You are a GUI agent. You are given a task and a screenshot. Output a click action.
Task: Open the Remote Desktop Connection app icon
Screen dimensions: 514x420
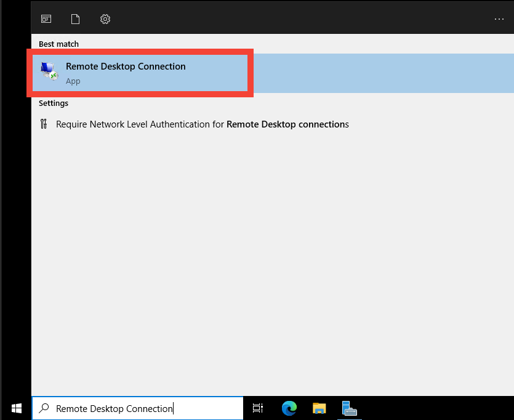coord(49,70)
